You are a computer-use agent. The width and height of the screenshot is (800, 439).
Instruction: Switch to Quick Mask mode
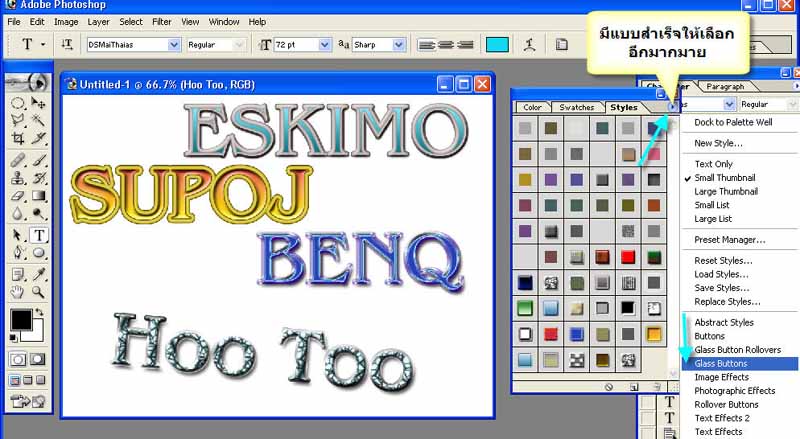click(x=38, y=359)
